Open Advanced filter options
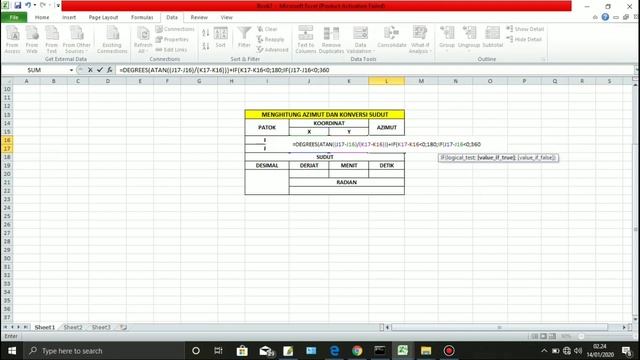Screen dimensions: 640x360 [273, 49]
